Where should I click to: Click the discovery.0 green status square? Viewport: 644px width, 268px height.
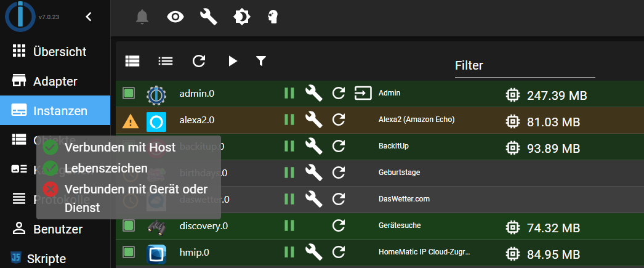point(129,225)
